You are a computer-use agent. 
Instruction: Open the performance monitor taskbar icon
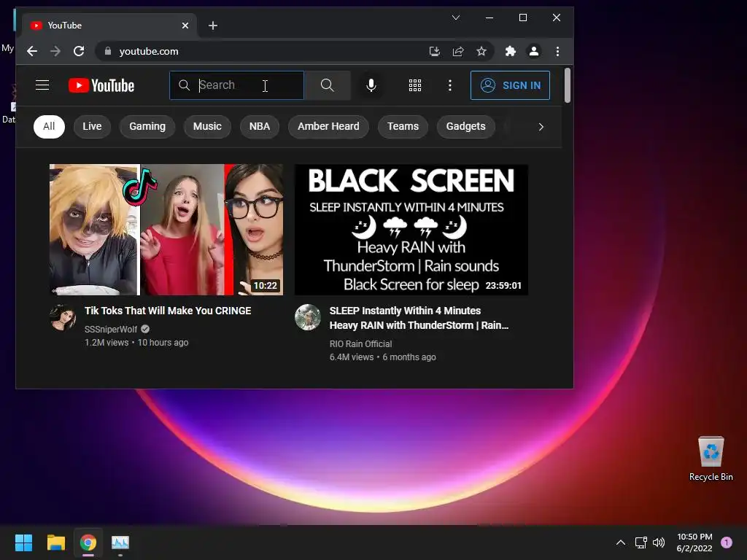tap(120, 542)
